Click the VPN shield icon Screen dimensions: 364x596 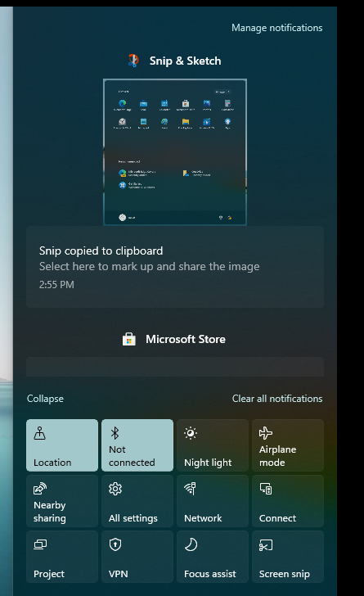(x=115, y=544)
